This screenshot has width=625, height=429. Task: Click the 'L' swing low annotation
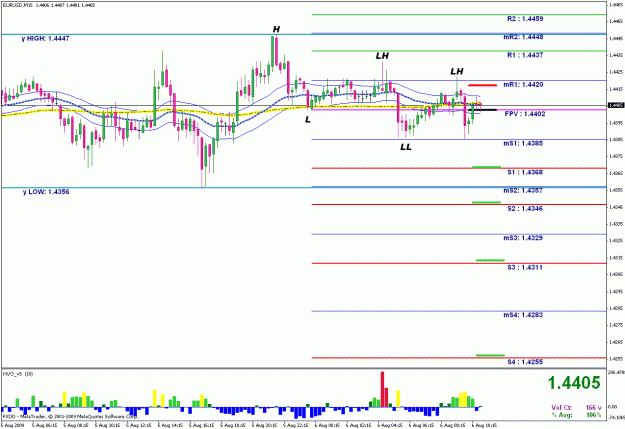click(x=308, y=119)
